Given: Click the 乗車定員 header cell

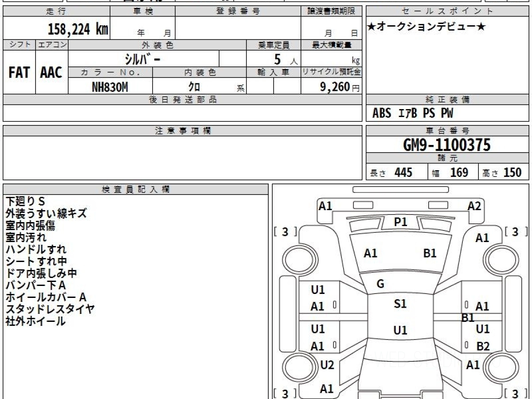Looking at the screenshot, I should (274, 45).
